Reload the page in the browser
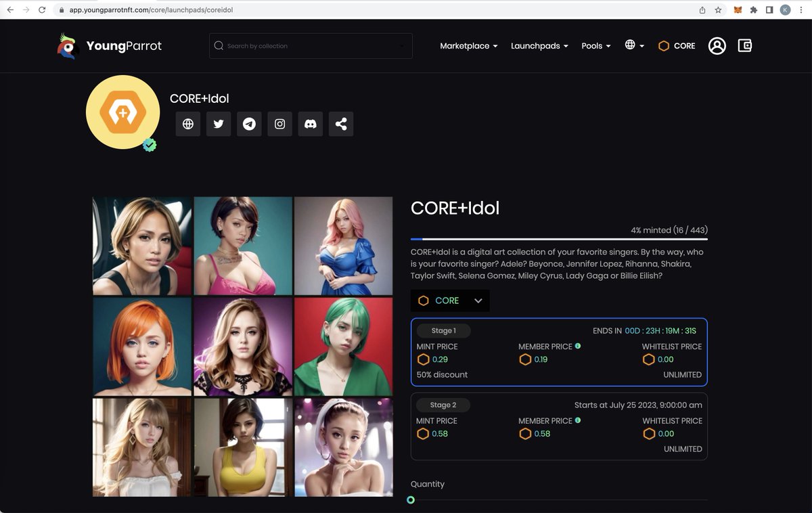The image size is (812, 513). (42, 10)
